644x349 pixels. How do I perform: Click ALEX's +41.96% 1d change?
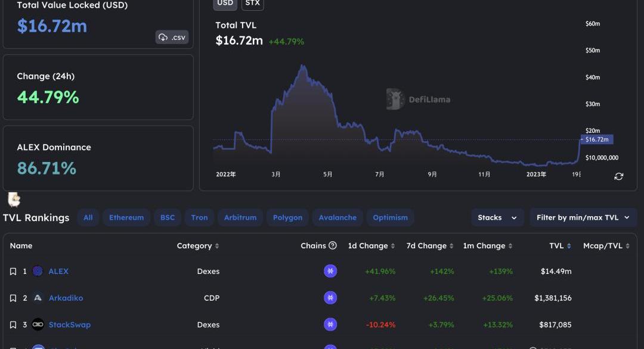tap(380, 271)
